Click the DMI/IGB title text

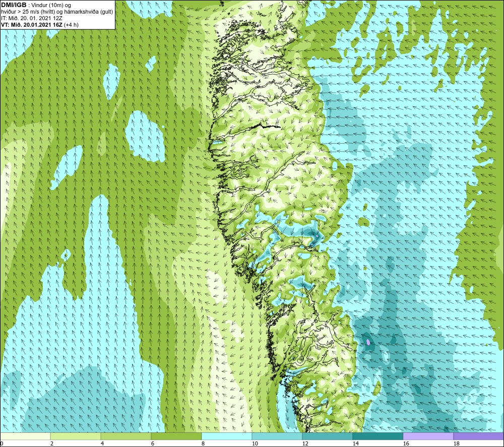point(14,5)
